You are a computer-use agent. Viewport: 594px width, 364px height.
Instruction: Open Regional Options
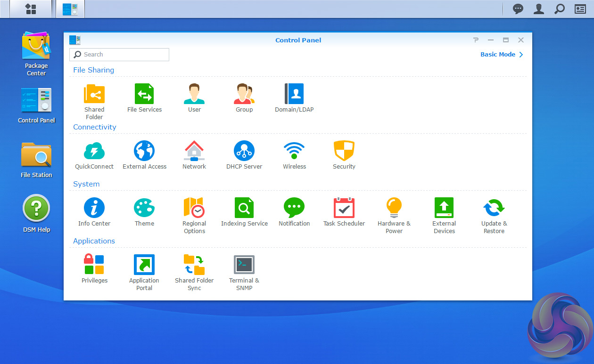coord(194,215)
